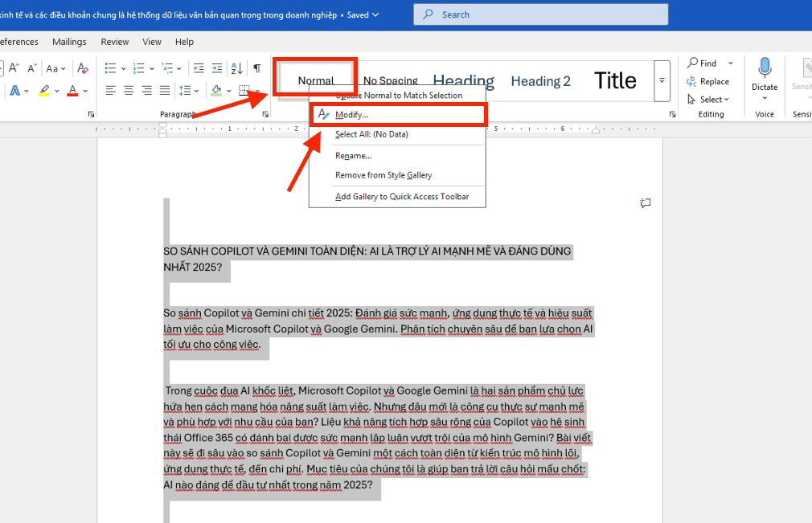The image size is (812, 523).
Task: Choose Modify... from the context menu
Action: (351, 115)
